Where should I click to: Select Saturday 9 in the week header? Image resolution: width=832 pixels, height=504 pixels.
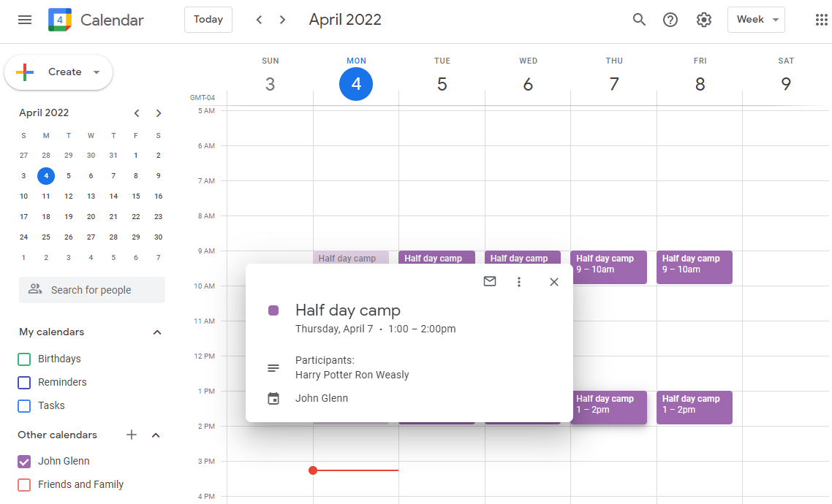click(786, 84)
